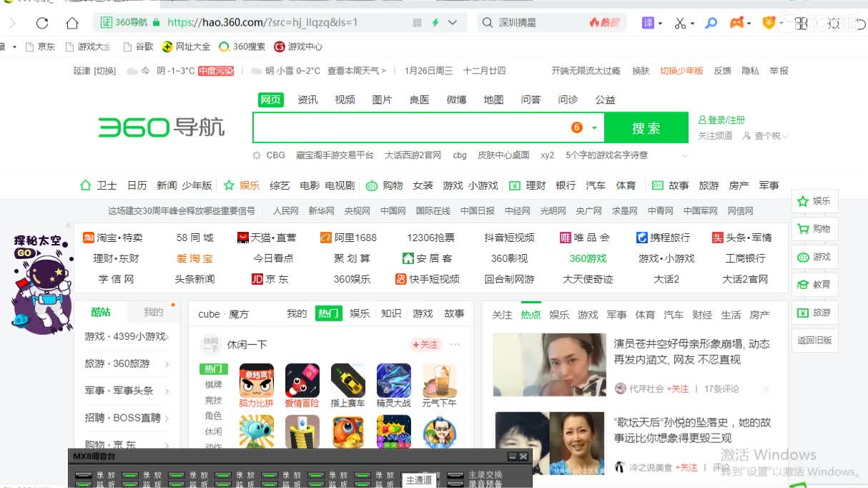
Task: Expand the hot-search suggestions chevron
Action: coord(685,156)
